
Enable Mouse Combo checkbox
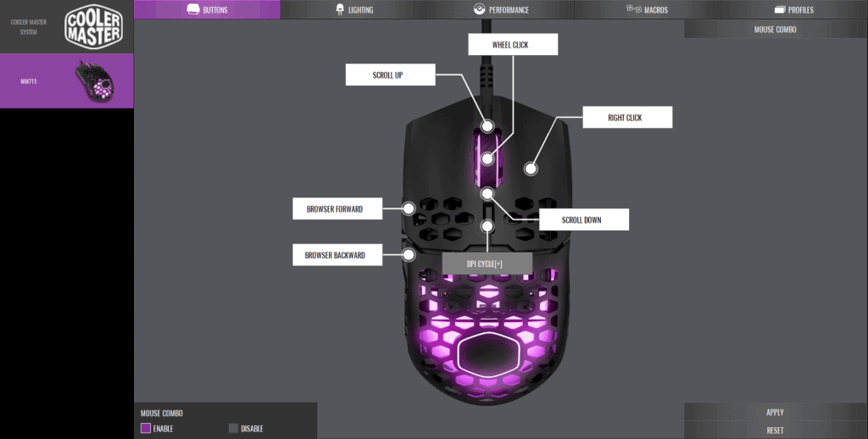146,428
